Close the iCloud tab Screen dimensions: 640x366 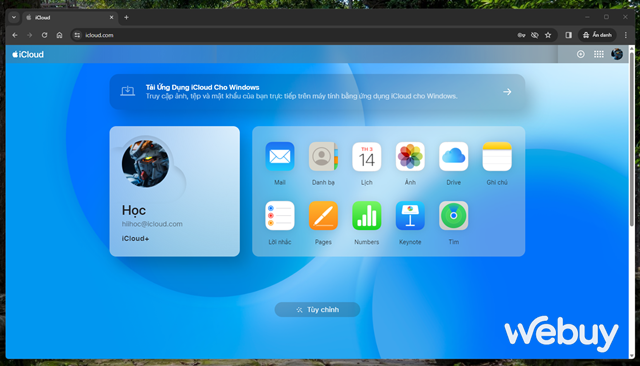111,18
